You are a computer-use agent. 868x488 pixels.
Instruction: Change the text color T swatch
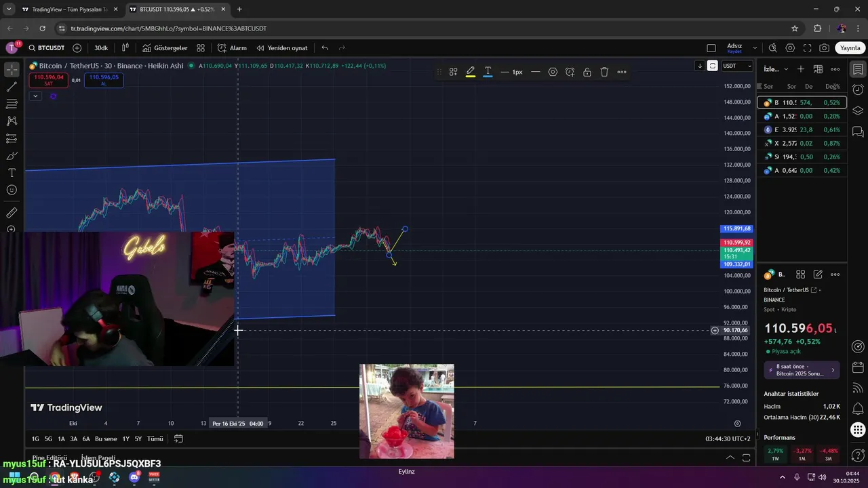pyautogui.click(x=488, y=72)
